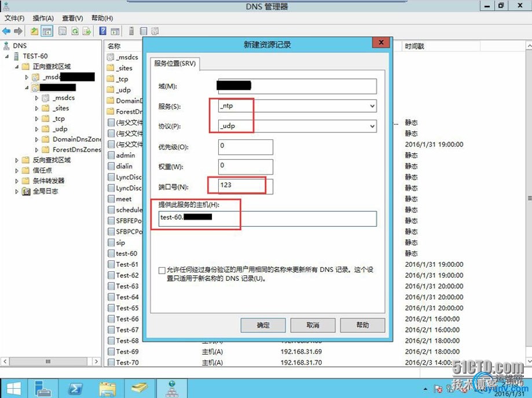Click the 帮助 button in dialog
The height and width of the screenshot is (398, 532).
click(x=363, y=325)
